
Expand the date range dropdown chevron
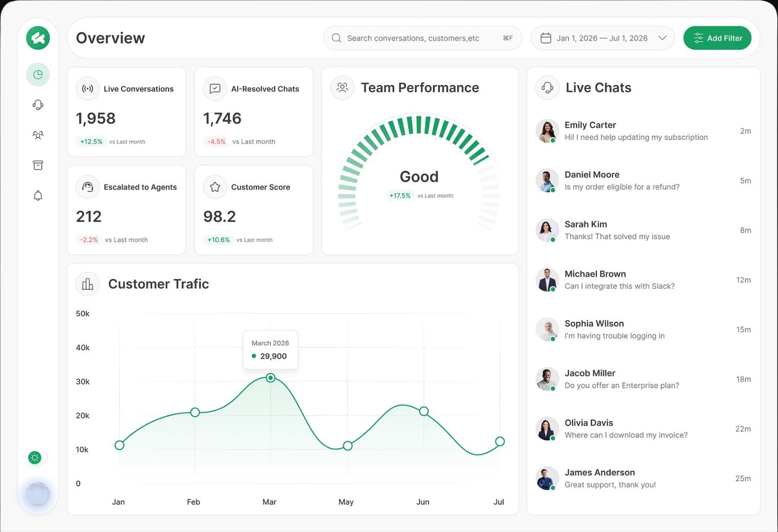click(662, 38)
